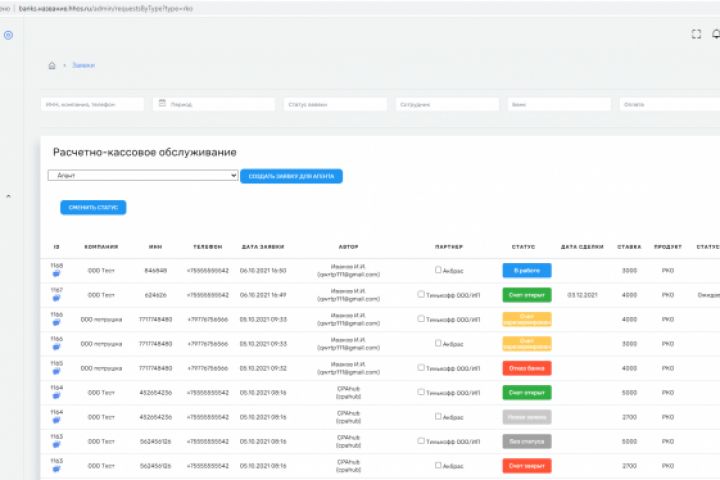Image resolution: width=720 pixels, height=480 pixels.
Task: Click request date 06.10.2021 16:50
Action: point(263,271)
